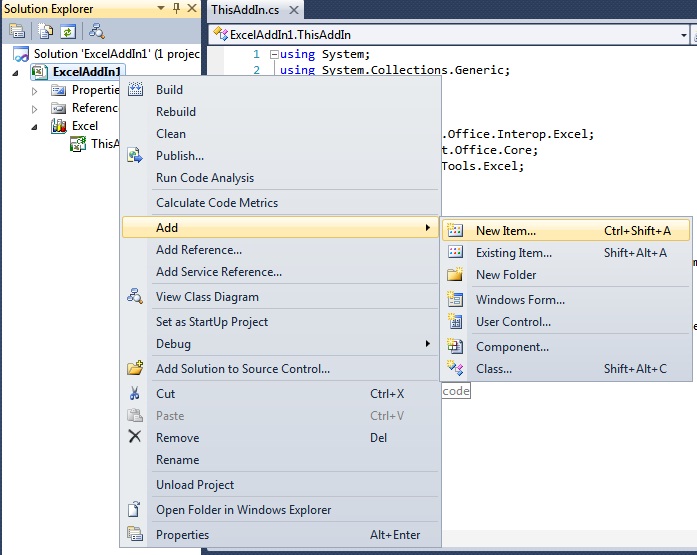
Task: Close the Solution Explorer panel
Action: (192, 8)
